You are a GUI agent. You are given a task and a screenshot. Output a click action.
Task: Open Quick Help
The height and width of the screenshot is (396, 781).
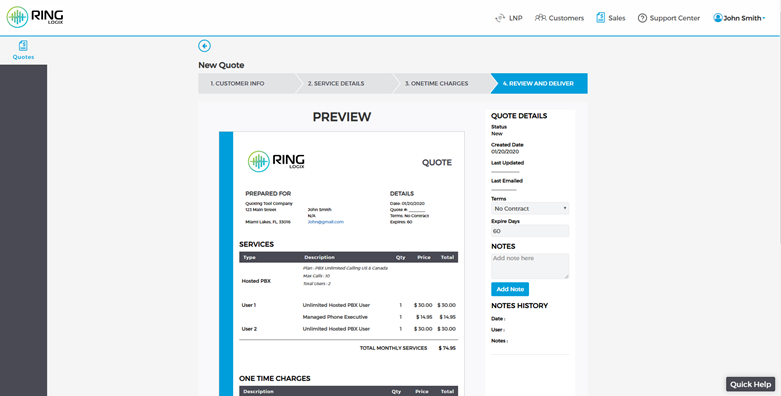(x=751, y=384)
